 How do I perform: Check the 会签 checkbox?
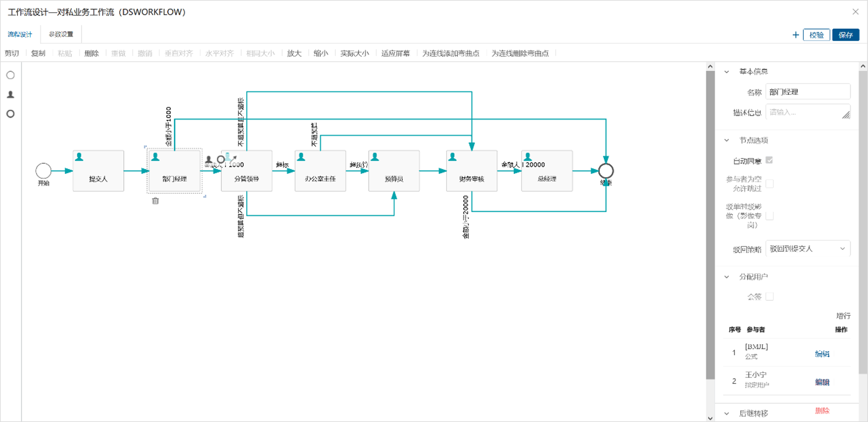[769, 296]
